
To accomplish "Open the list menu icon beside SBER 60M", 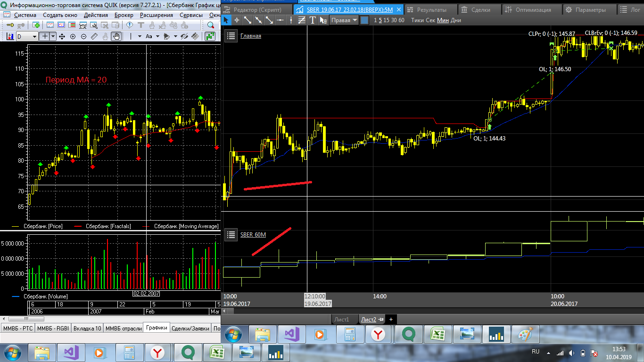I will pos(231,235).
